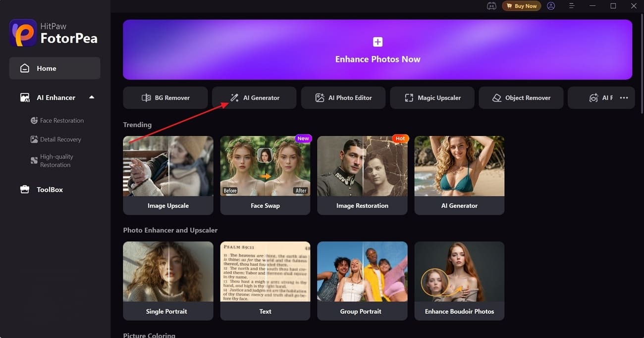Image resolution: width=644 pixels, height=338 pixels.
Task: Click the Text card label
Action: (x=265, y=311)
